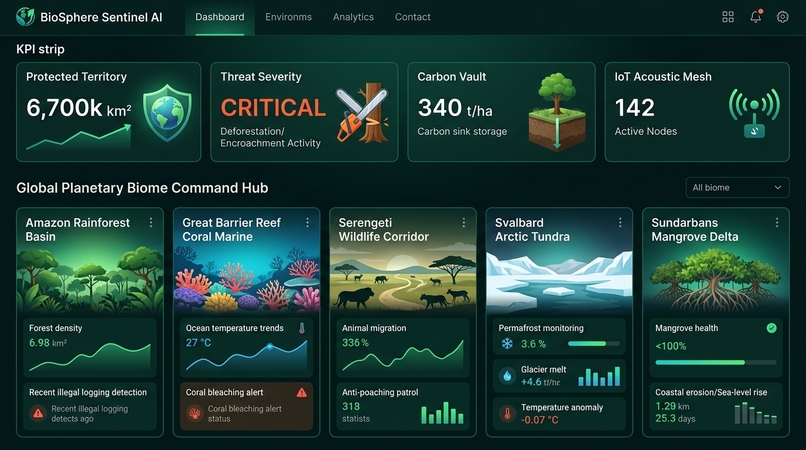Select the coral reef illustration thumbnail
806x450 pixels.
coord(247,280)
